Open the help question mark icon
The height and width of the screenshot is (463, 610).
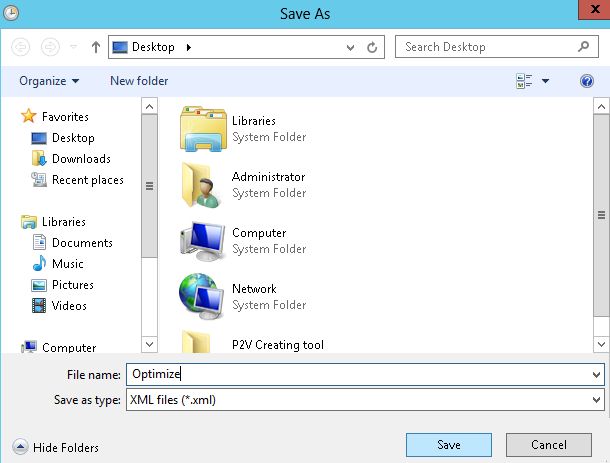pyautogui.click(x=587, y=81)
